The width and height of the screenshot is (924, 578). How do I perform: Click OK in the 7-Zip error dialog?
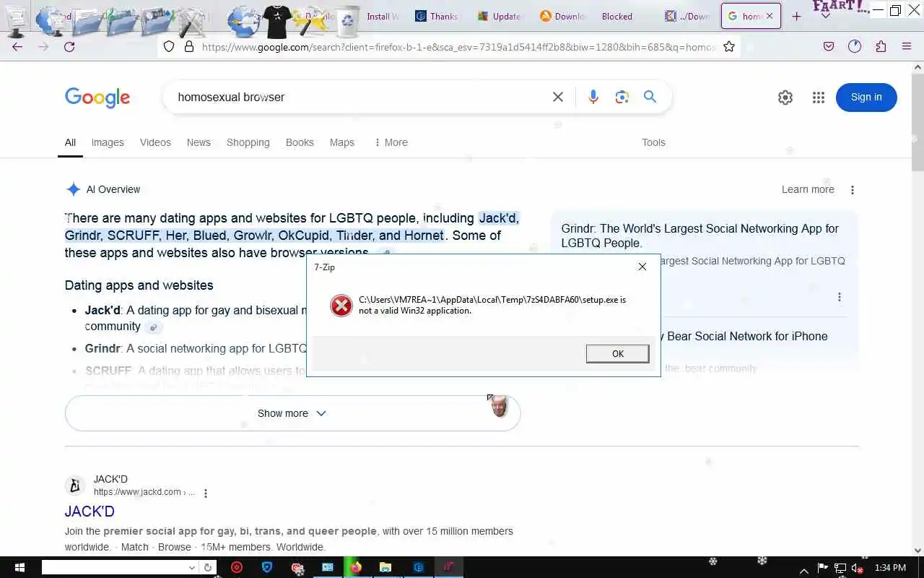point(617,353)
